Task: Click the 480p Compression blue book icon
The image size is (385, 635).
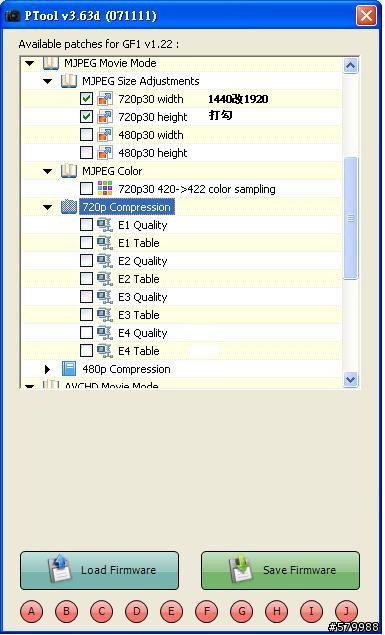Action: point(69,369)
